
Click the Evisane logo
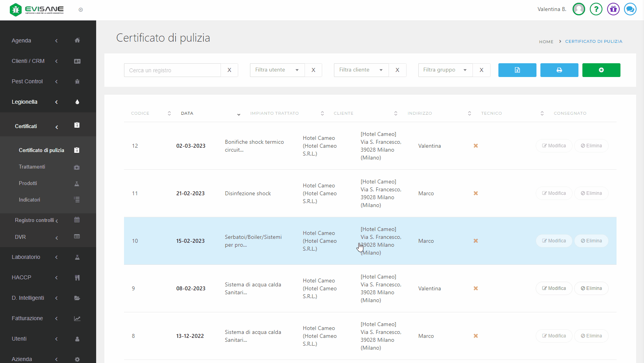click(37, 9)
